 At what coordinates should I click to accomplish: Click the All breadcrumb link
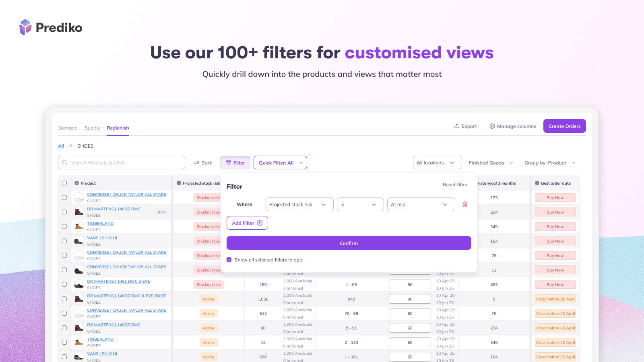point(61,146)
